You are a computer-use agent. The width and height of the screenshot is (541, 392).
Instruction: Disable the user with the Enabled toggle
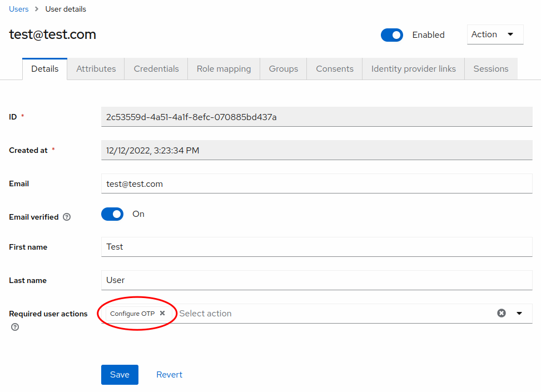392,34
